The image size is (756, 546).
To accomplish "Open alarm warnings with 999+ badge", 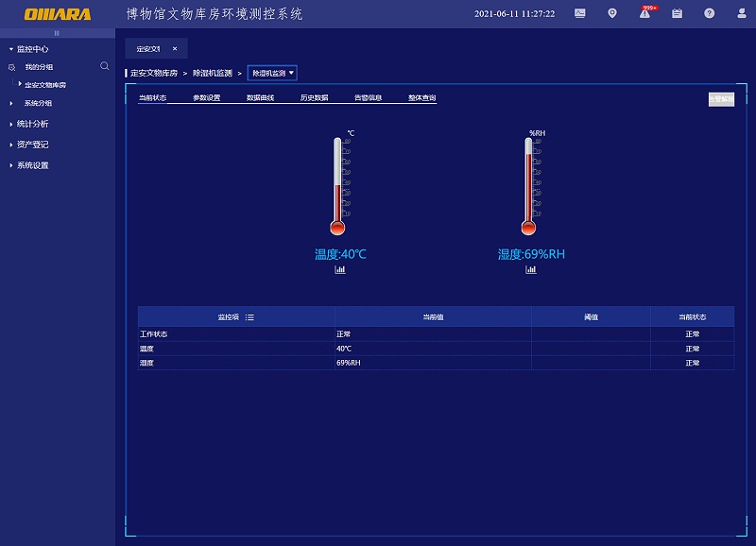I will 644,14.
